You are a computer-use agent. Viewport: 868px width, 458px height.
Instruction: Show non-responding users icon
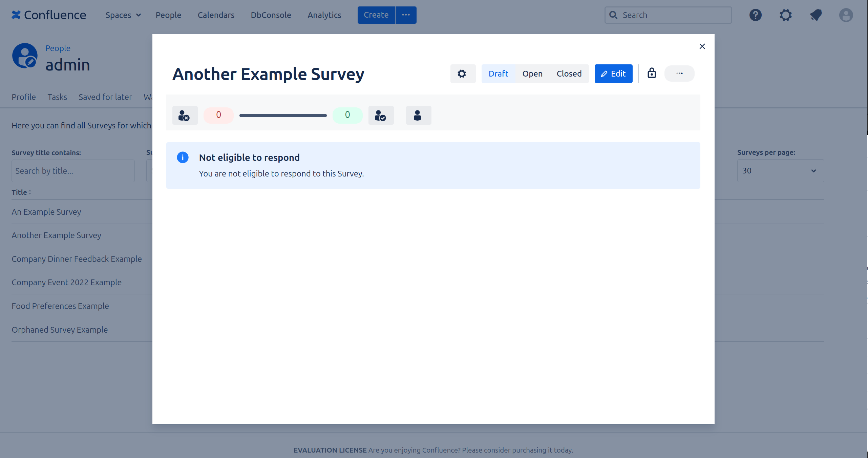coord(185,115)
